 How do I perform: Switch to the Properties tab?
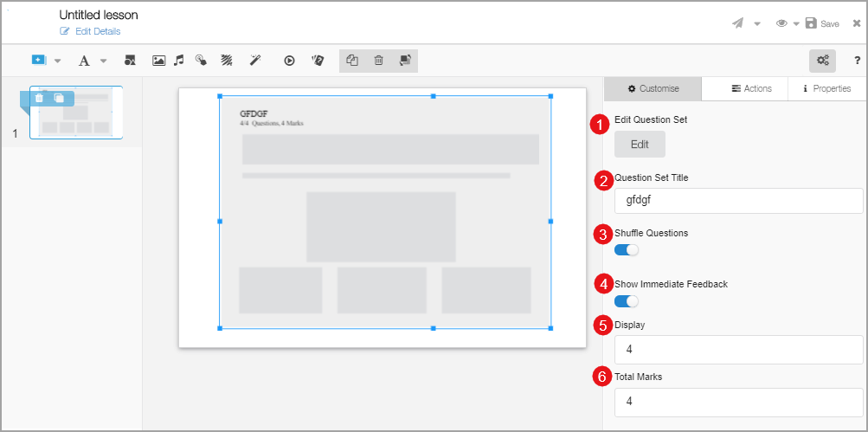pyautogui.click(x=826, y=88)
